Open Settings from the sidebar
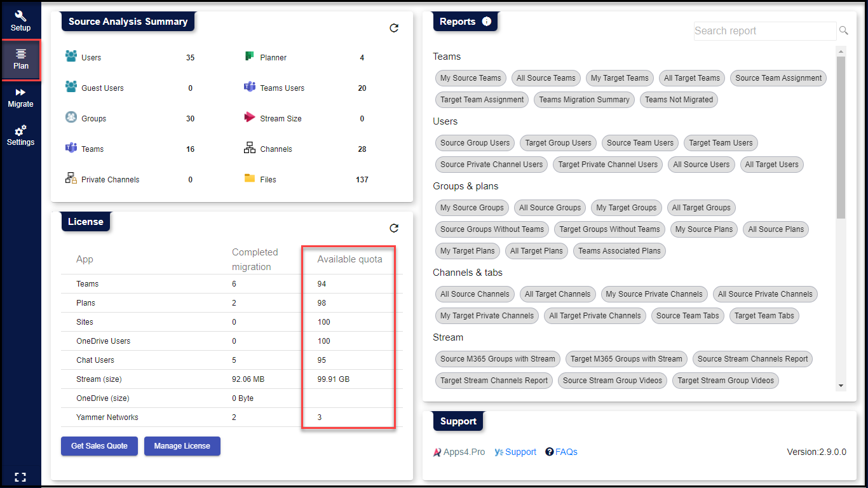 [20, 135]
